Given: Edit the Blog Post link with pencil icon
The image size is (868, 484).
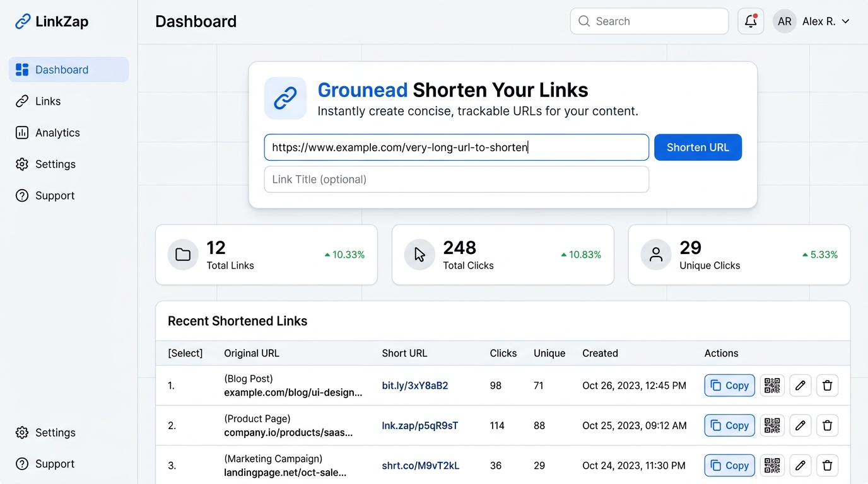Looking at the screenshot, I should pos(801,386).
